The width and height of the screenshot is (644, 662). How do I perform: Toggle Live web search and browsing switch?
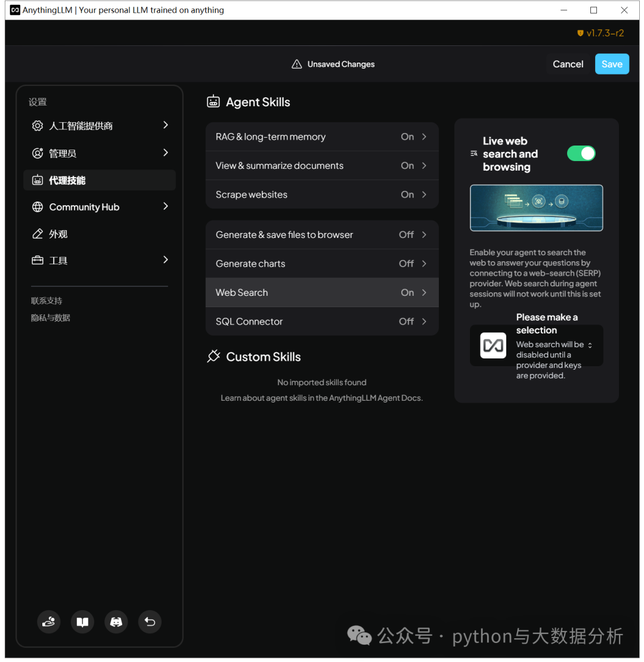(x=581, y=154)
